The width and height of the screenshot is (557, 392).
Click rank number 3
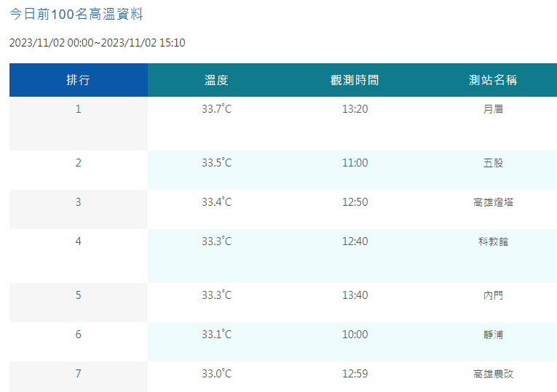point(78,202)
